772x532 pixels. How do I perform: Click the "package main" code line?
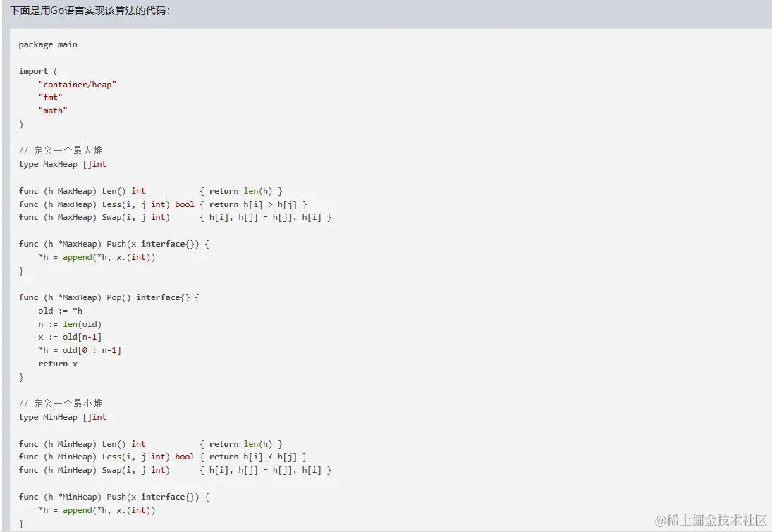pos(48,45)
